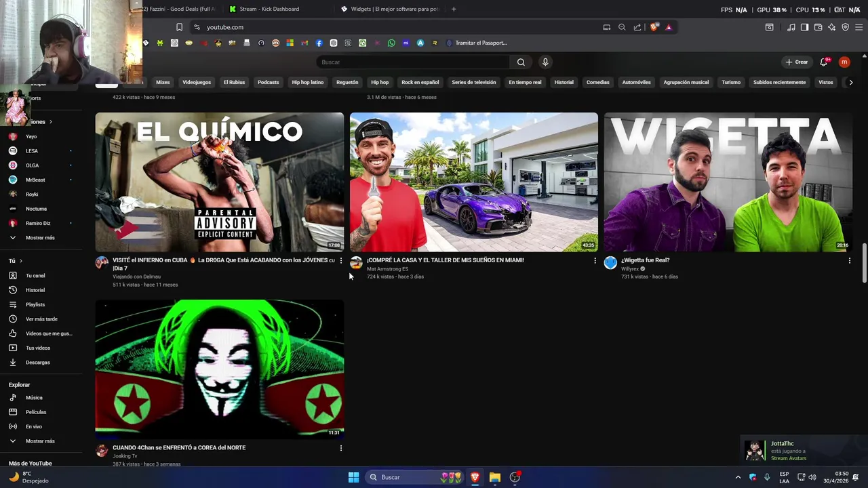Image resolution: width=868 pixels, height=488 pixels.
Task: Switch to Stream - Kick Dashboard tab
Action: (269, 9)
